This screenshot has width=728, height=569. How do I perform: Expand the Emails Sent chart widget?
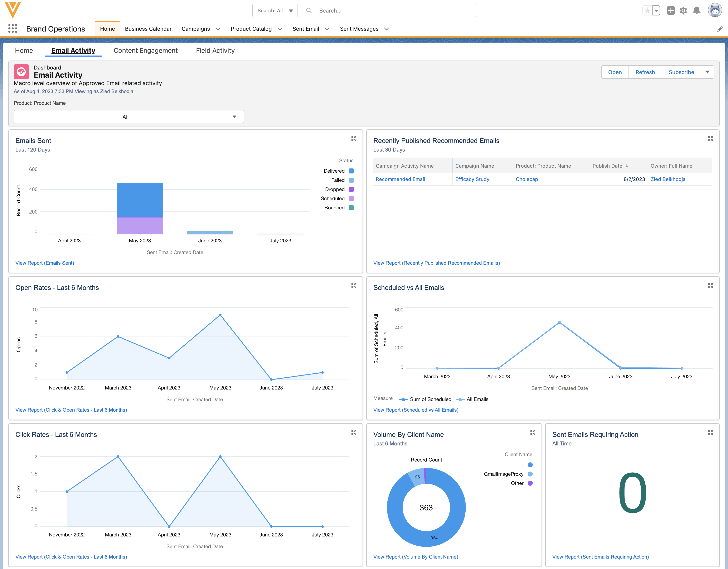354,139
